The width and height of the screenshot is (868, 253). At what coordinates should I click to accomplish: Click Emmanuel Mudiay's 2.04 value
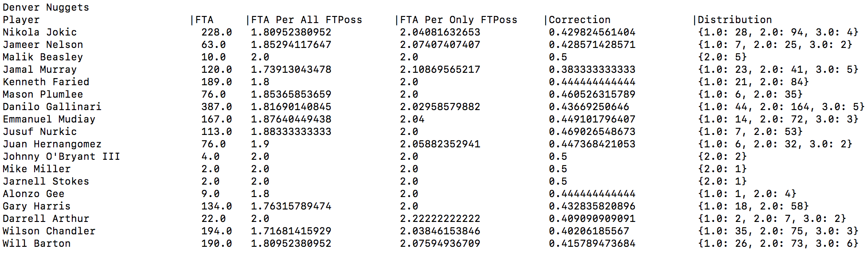pyautogui.click(x=412, y=119)
